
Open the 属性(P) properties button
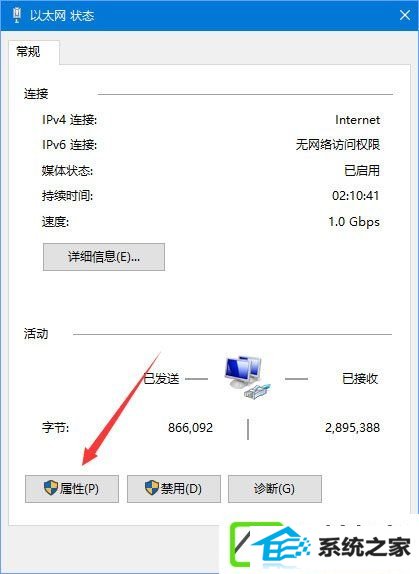[72, 489]
